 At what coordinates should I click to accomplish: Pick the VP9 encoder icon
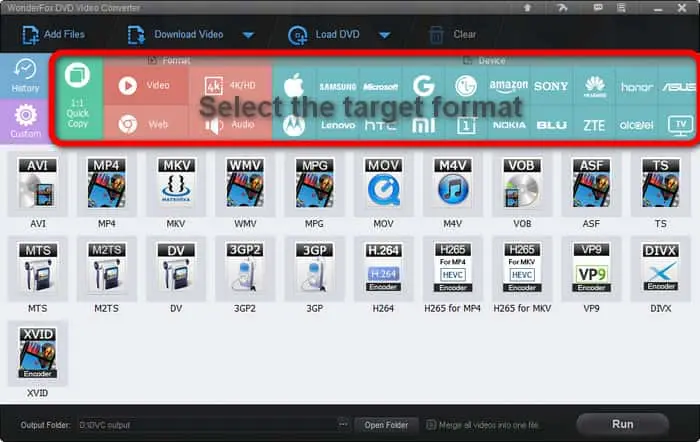pos(591,268)
